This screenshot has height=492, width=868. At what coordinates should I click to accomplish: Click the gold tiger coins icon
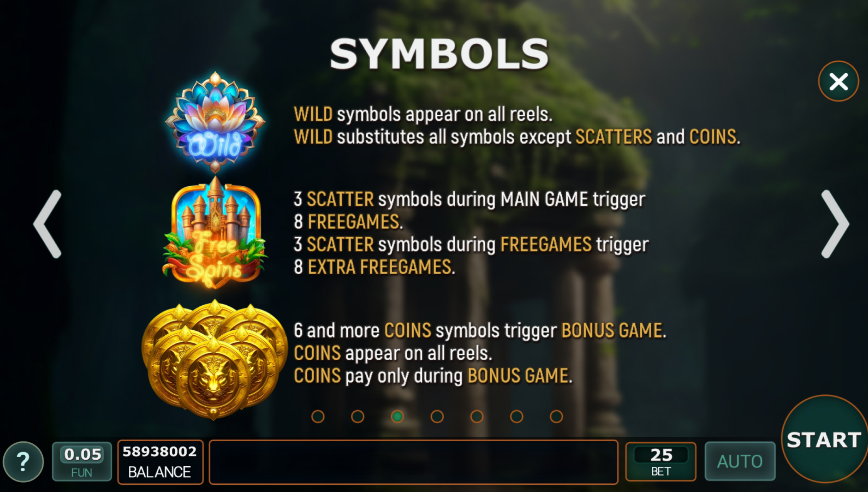[214, 360]
